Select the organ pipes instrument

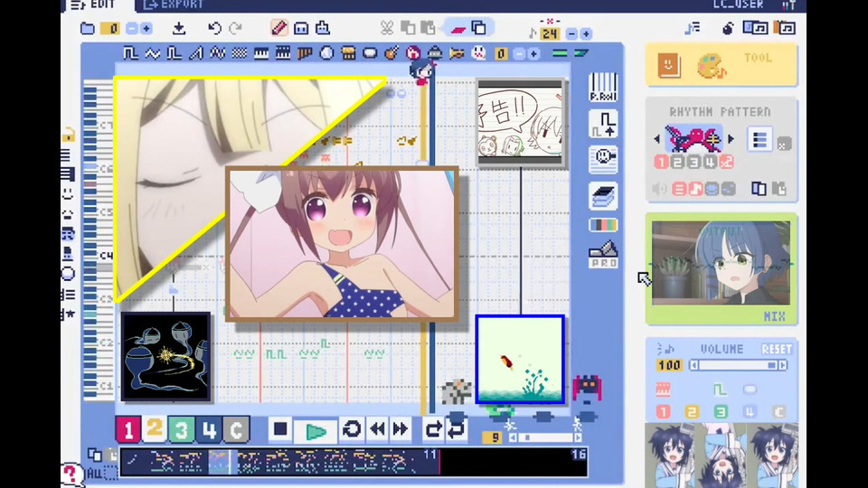click(305, 53)
